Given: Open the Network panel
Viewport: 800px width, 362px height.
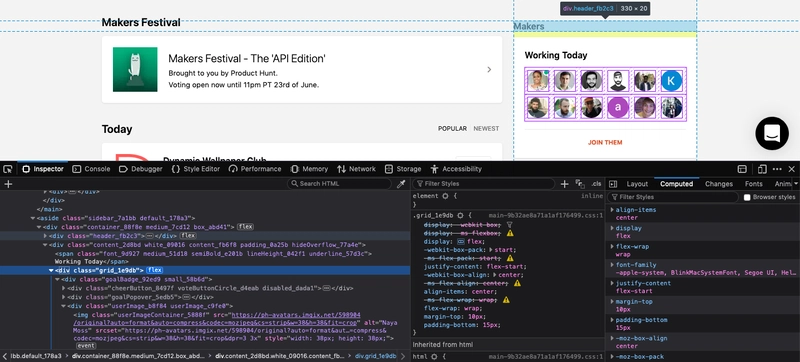Looking at the screenshot, I should [x=356, y=169].
